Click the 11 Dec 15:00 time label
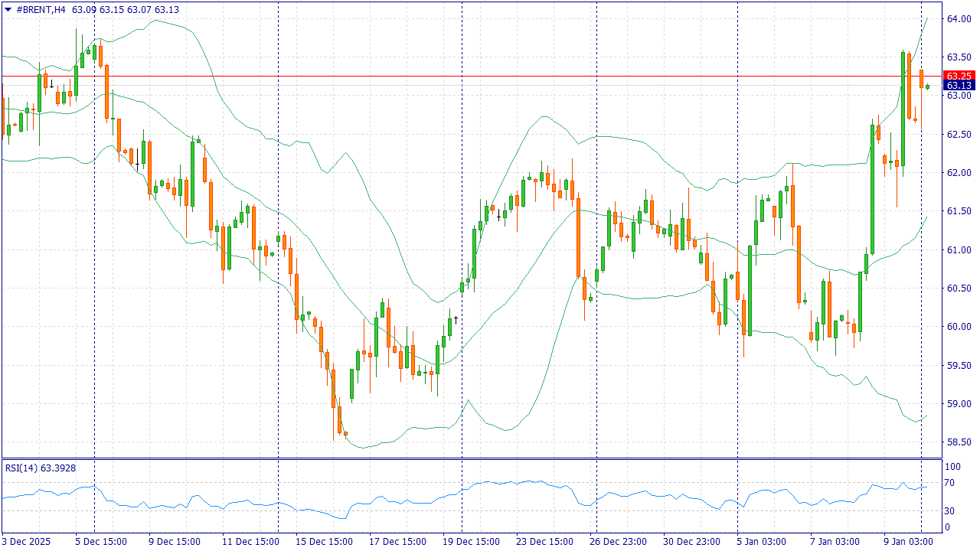980x551 pixels. (x=250, y=542)
